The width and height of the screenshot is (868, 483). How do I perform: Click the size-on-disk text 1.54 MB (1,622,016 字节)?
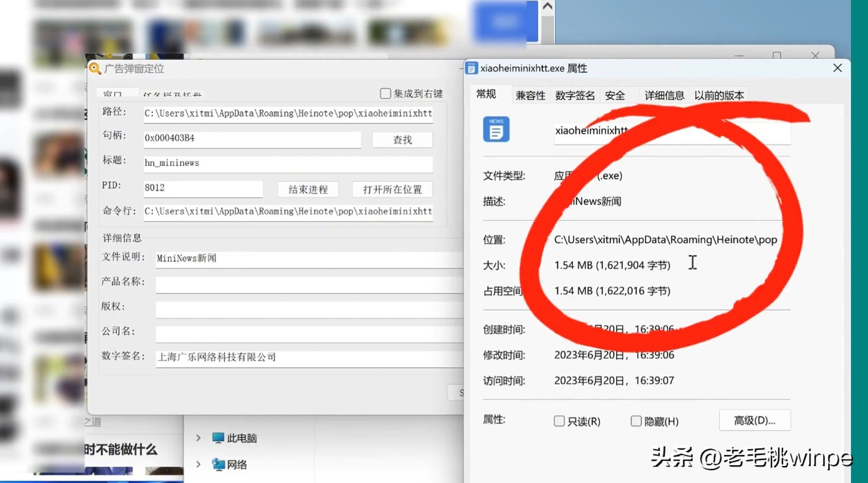(x=612, y=291)
